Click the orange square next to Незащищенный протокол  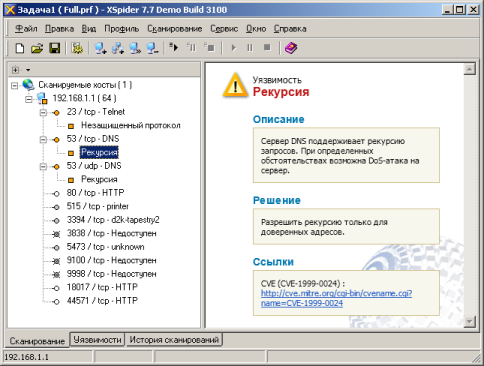point(71,126)
